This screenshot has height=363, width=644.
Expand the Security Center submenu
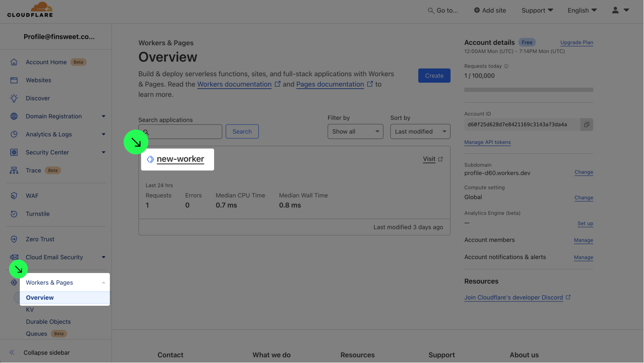pyautogui.click(x=103, y=152)
